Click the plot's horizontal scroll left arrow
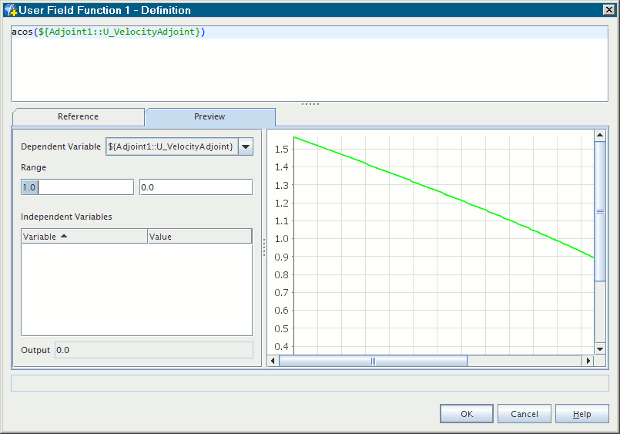The image size is (620, 434). click(272, 360)
